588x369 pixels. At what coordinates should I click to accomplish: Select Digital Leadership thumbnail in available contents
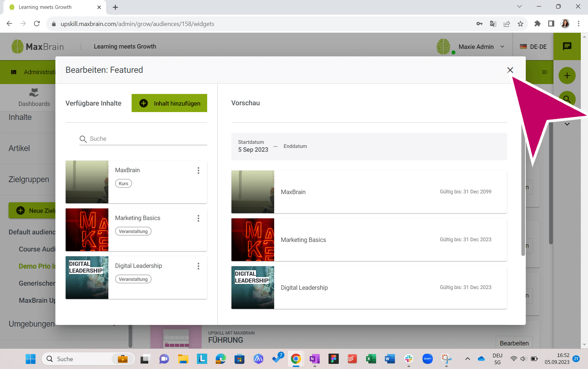[x=87, y=277]
